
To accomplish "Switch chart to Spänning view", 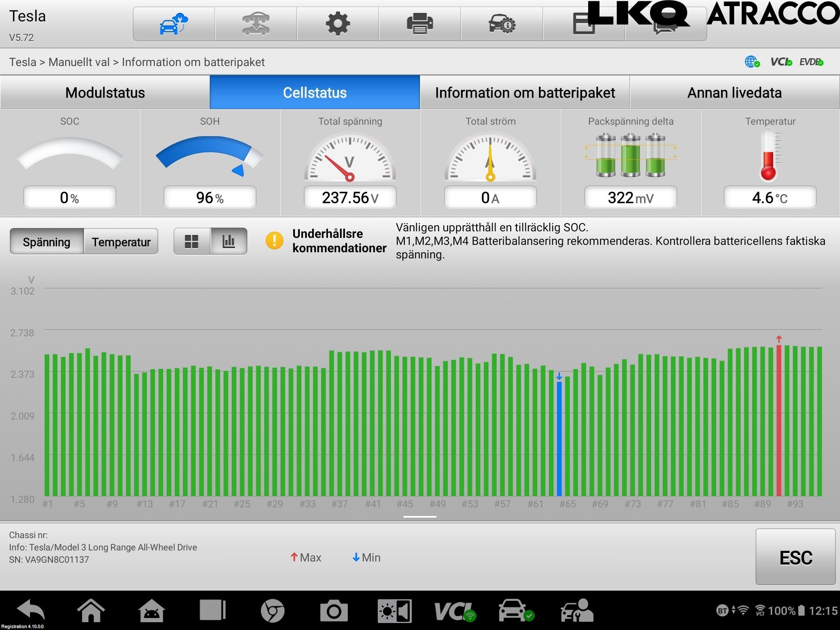I will pyautogui.click(x=47, y=242).
